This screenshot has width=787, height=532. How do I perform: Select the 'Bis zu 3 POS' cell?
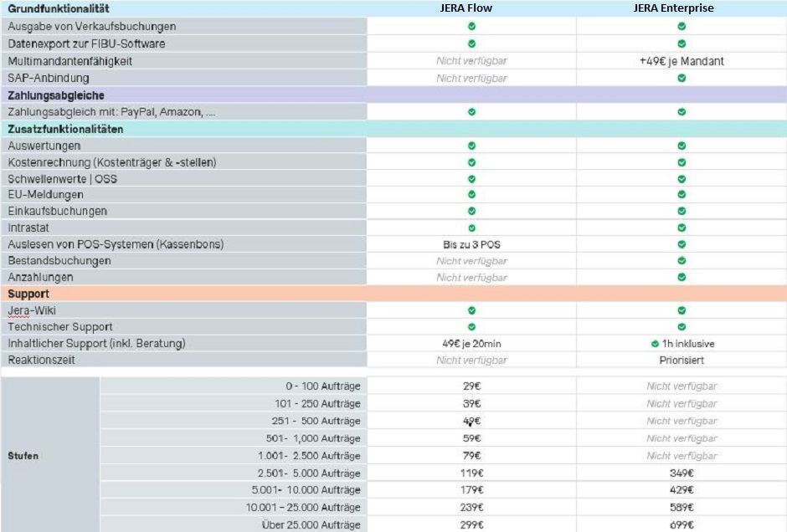tap(471, 244)
